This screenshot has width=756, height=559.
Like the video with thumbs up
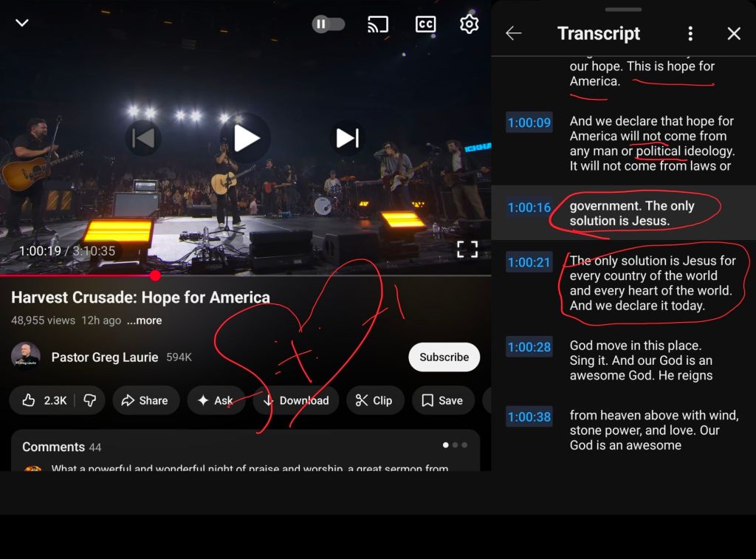(x=46, y=400)
